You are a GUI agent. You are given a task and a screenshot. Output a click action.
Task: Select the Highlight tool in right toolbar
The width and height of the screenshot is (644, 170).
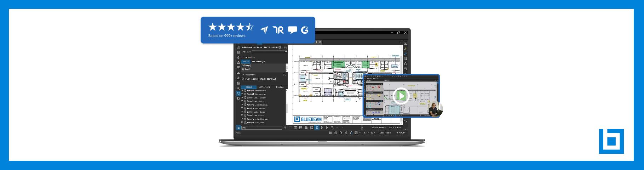tap(406, 48)
